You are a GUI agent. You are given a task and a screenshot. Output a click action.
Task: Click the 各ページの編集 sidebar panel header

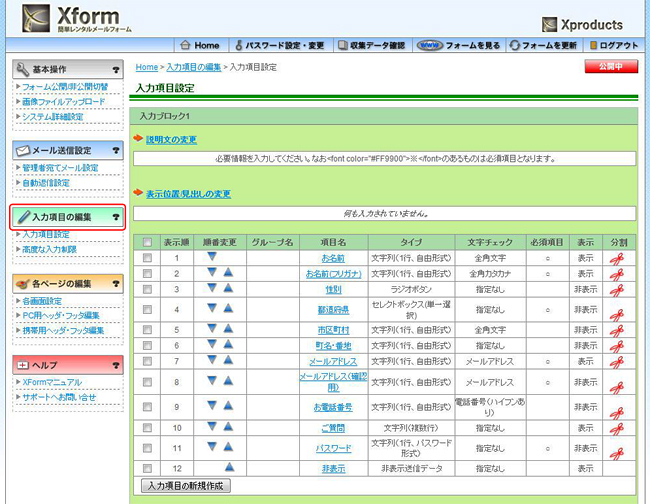(x=68, y=284)
